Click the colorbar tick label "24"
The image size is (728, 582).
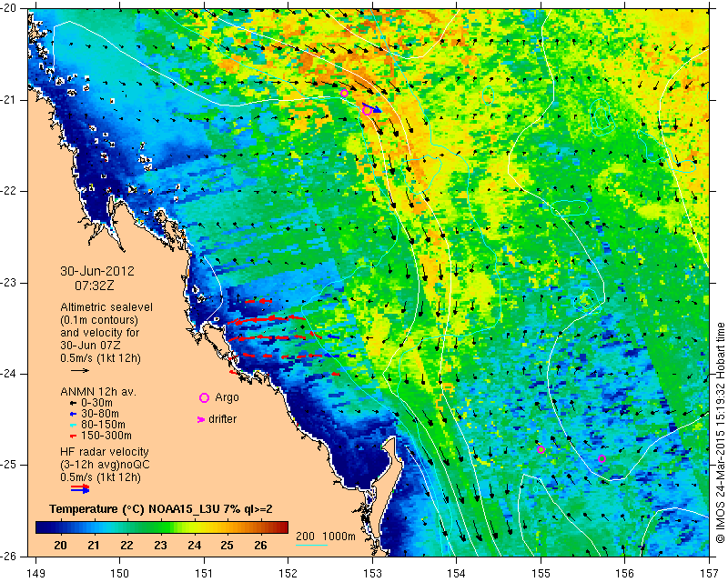194,545
